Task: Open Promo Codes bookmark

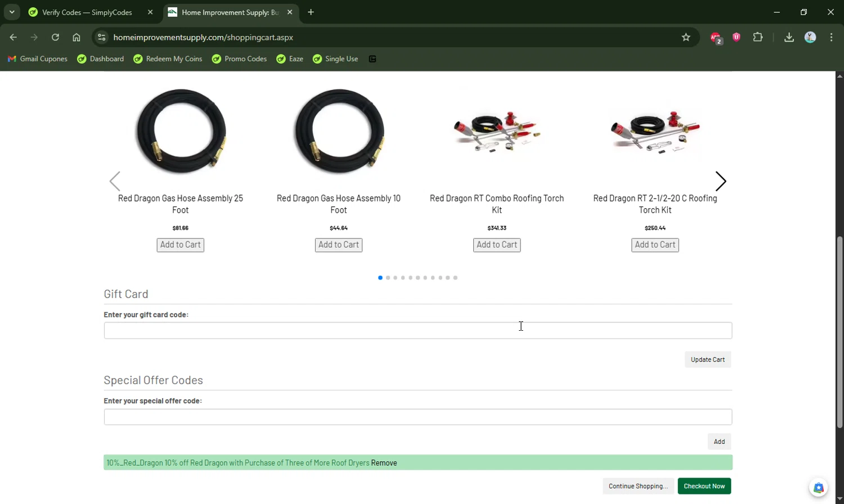Action: 239,58
